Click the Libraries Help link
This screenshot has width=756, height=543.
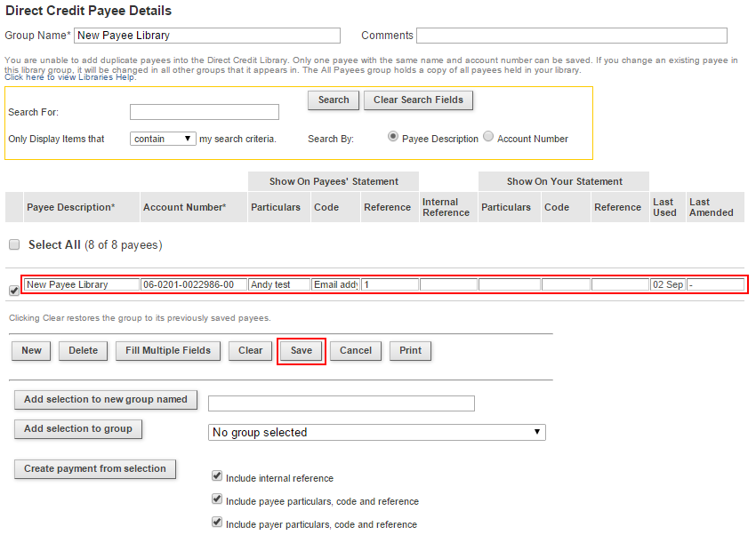[70, 77]
